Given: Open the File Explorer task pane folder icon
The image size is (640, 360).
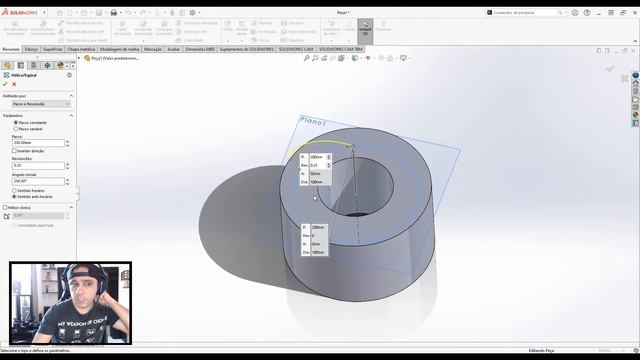Looking at the screenshot, I should click(636, 99).
